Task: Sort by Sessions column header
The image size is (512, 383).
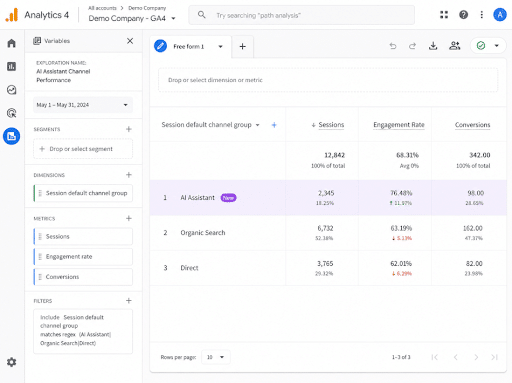Action: 331,125
